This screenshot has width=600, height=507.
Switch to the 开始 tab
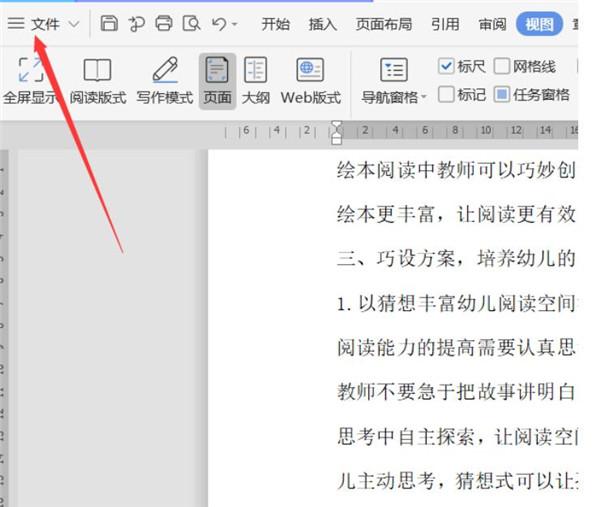[x=276, y=24]
